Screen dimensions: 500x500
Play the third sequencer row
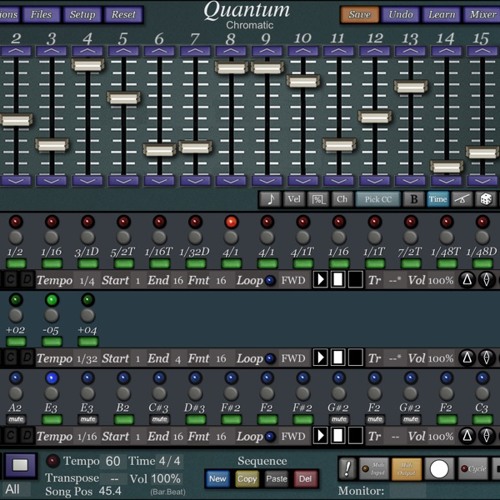pos(321,436)
